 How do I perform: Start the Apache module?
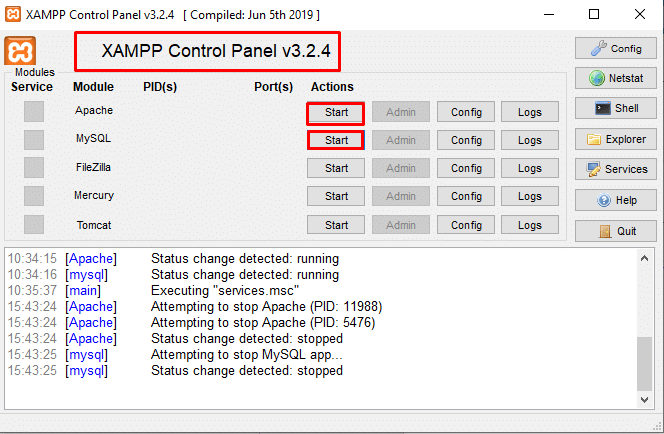tap(336, 112)
